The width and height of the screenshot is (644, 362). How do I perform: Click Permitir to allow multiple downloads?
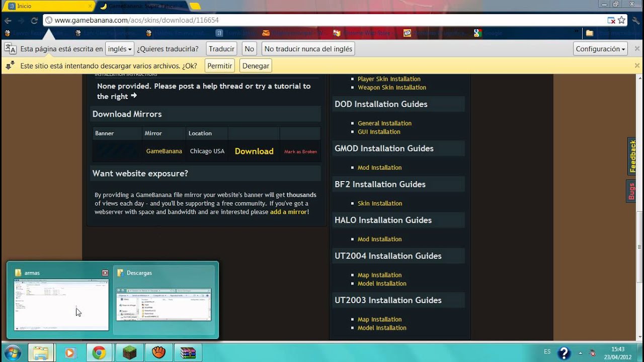point(219,65)
